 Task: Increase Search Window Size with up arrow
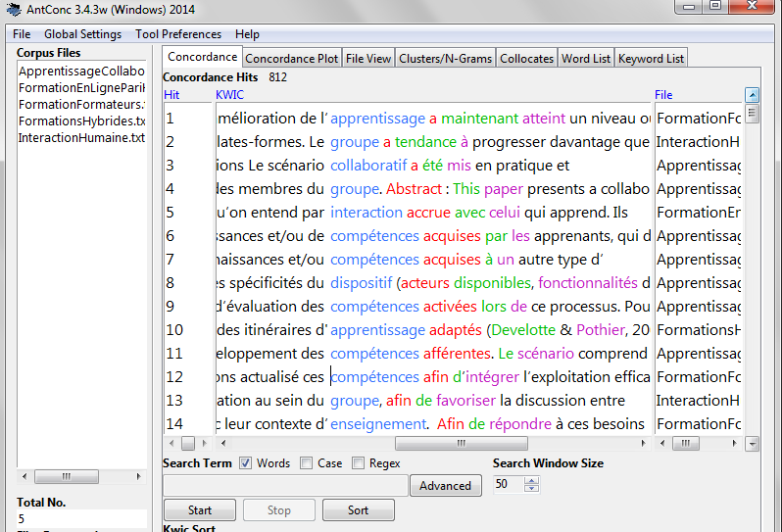[x=532, y=480]
